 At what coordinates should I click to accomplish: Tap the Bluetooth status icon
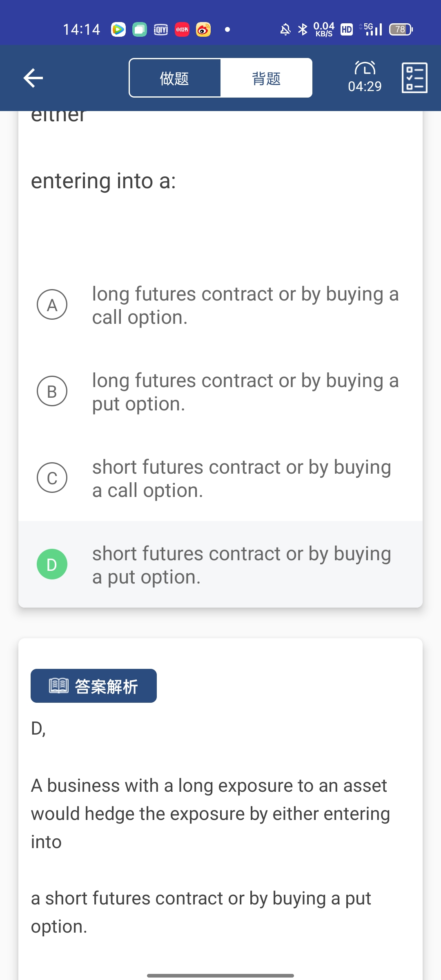click(x=303, y=29)
